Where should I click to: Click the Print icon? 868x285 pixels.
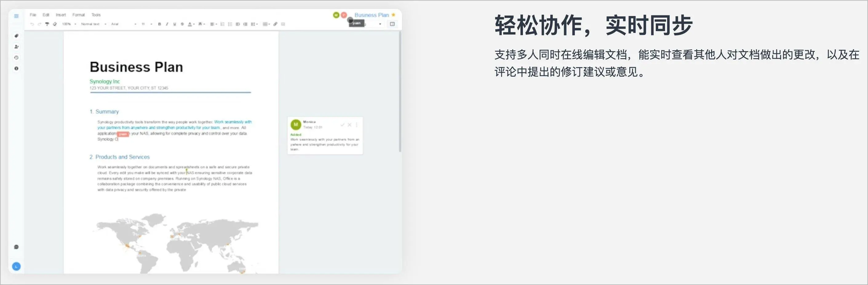pyautogui.click(x=47, y=24)
